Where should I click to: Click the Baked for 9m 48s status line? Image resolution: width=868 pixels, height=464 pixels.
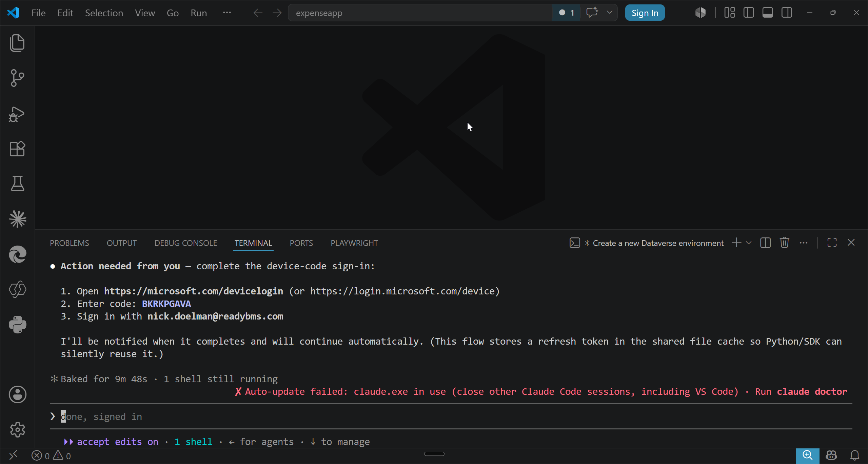tap(164, 379)
